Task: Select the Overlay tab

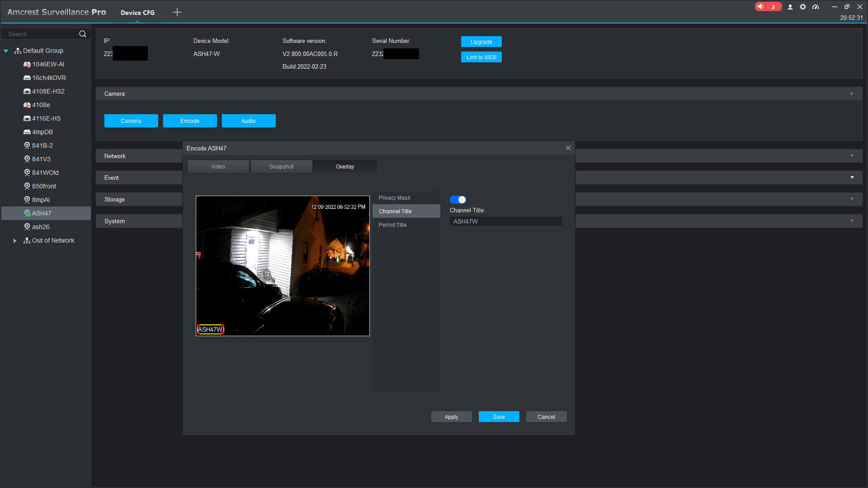Action: coord(345,166)
